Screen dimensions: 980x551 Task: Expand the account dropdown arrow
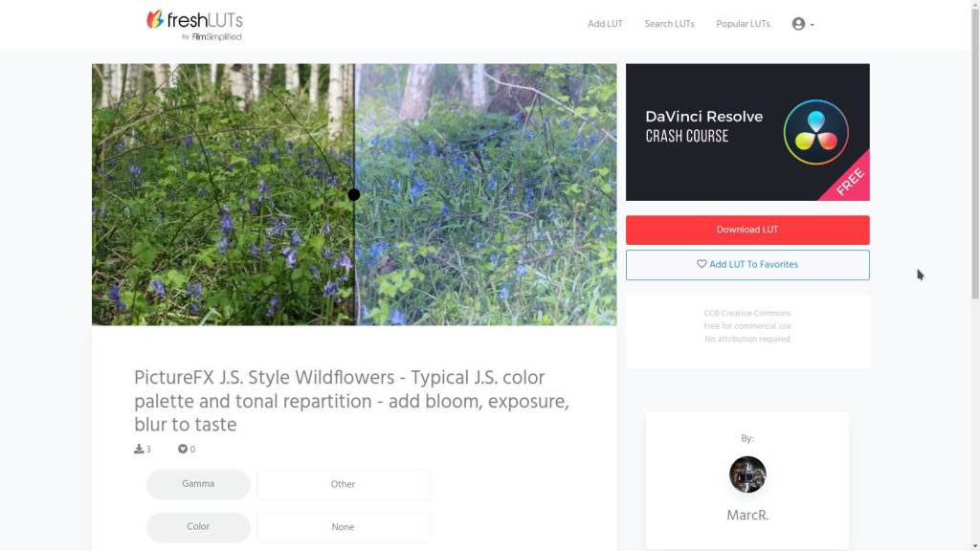click(x=812, y=24)
